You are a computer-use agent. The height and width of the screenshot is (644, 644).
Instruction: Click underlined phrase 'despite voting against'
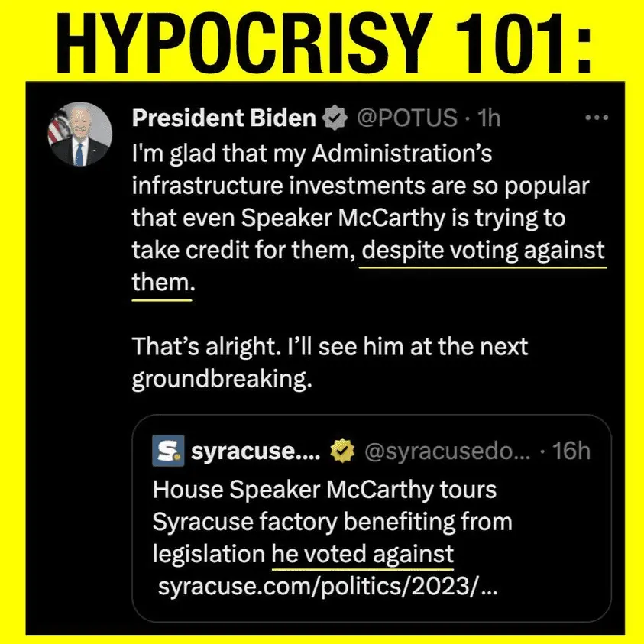tap(483, 251)
